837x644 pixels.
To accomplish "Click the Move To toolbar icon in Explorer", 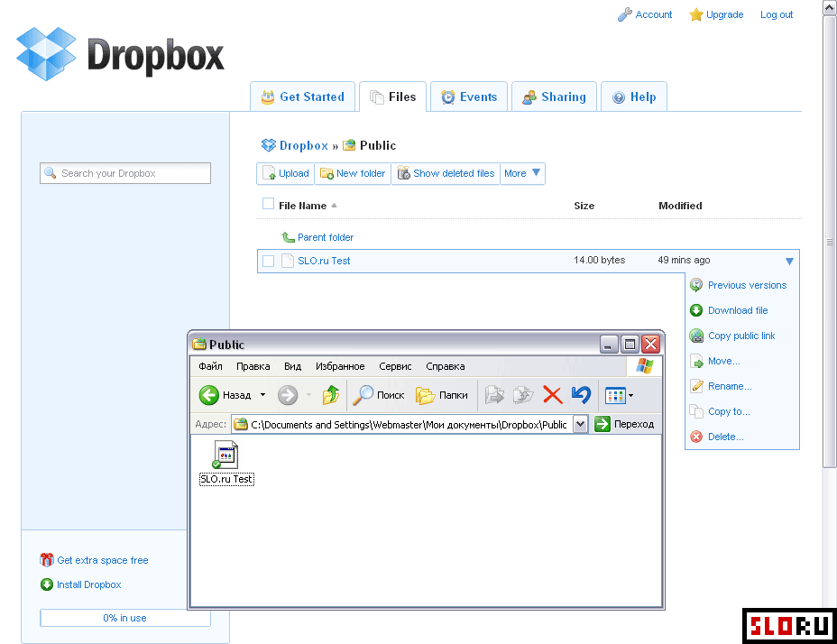I will click(x=494, y=395).
